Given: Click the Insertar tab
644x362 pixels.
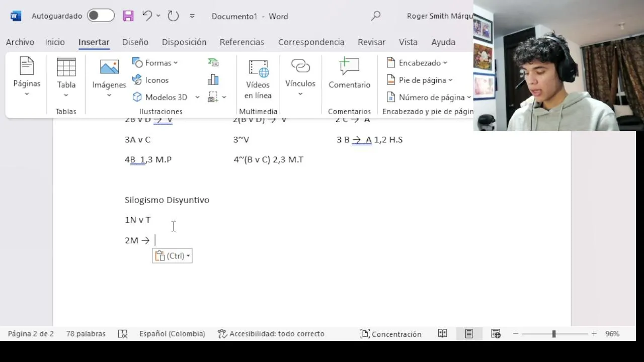Looking at the screenshot, I should pyautogui.click(x=94, y=42).
